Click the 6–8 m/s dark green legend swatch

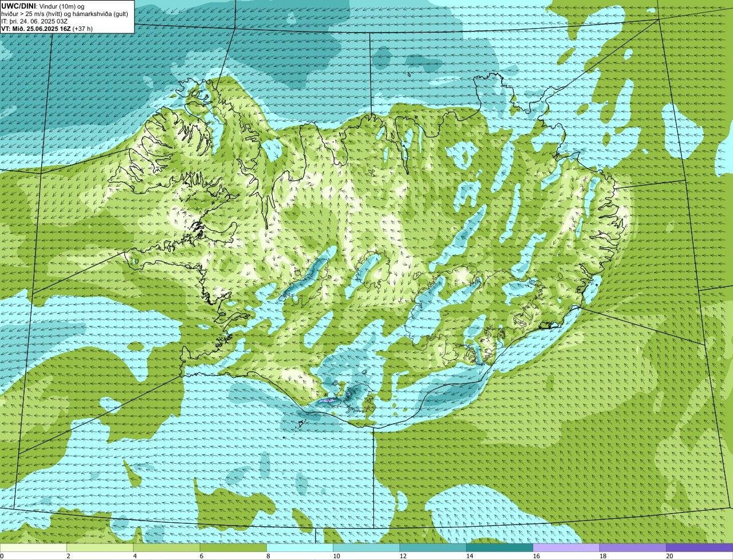coord(234,548)
